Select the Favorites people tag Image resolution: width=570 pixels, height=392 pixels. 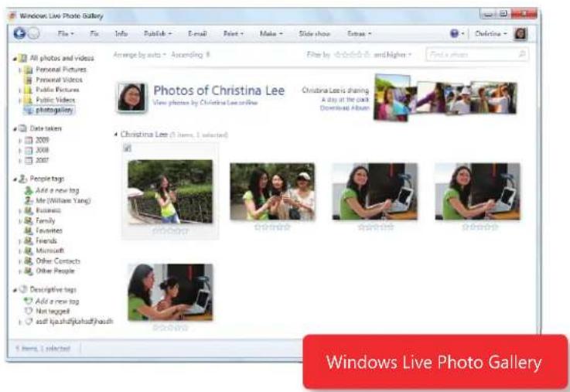[x=49, y=230]
